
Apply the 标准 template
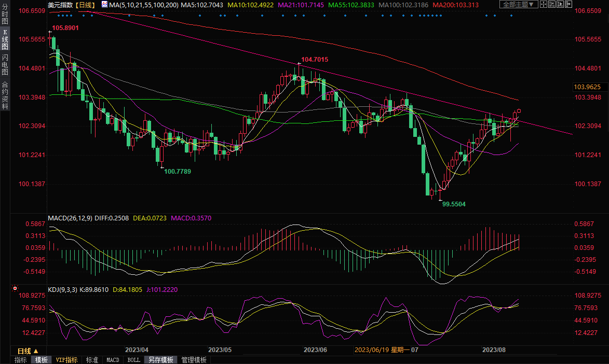click(x=92, y=360)
